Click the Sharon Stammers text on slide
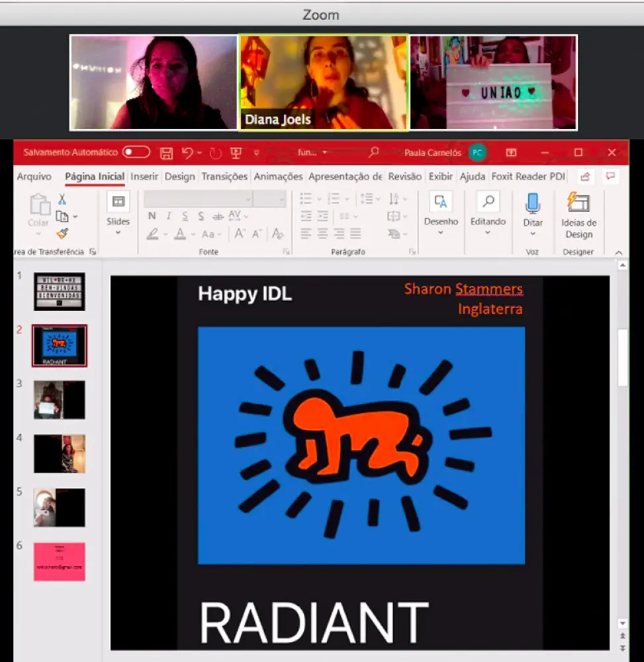 click(463, 289)
